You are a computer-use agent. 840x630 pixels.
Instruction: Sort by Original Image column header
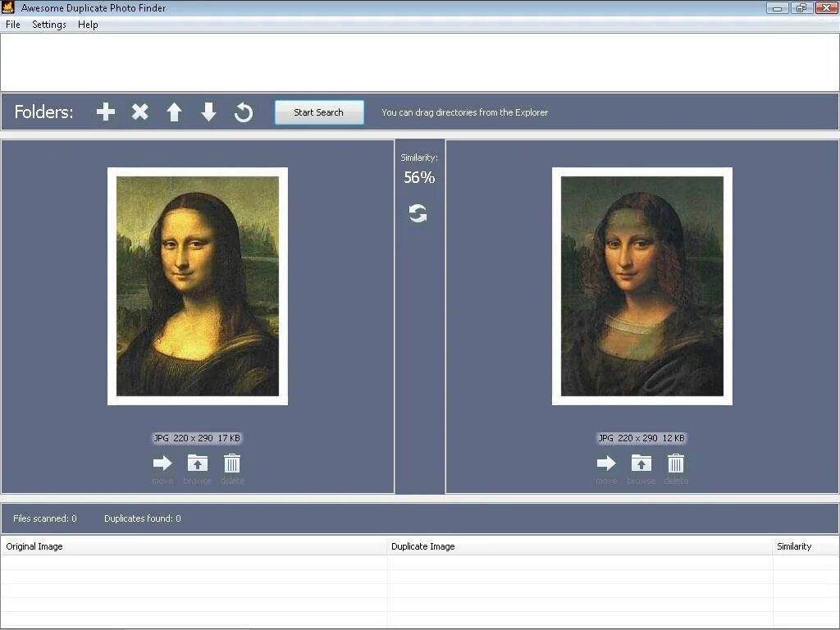[x=194, y=546]
